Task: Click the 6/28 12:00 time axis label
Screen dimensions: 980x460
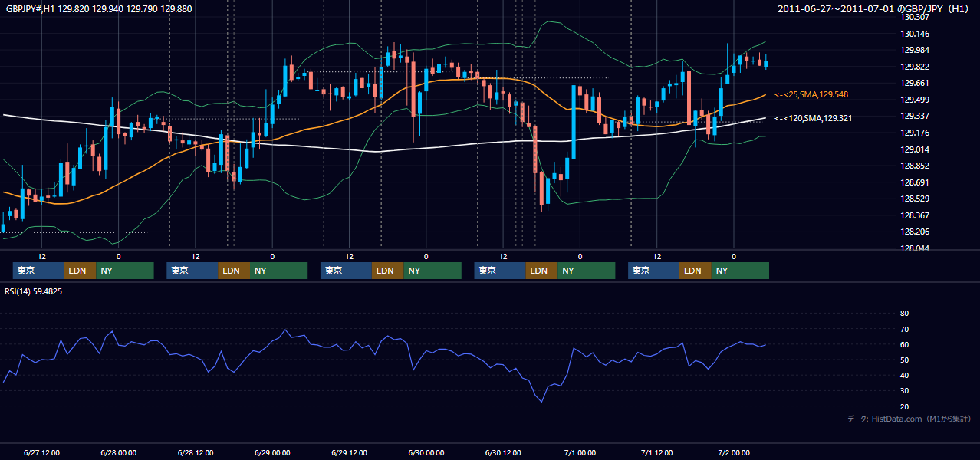Action: coord(196,452)
